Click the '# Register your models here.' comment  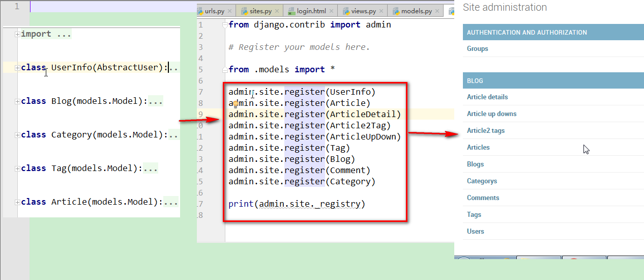(299, 47)
